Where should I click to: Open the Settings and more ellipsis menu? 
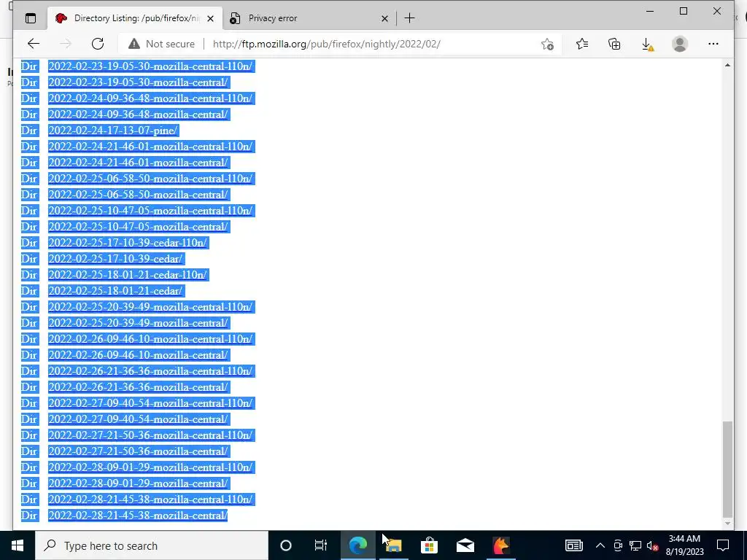(x=713, y=44)
